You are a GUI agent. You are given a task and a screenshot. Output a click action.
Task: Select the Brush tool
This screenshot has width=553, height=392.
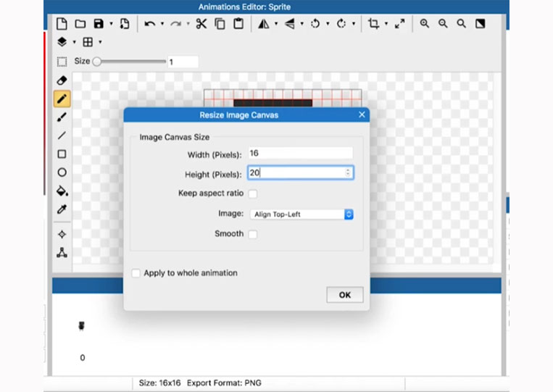[x=62, y=117]
